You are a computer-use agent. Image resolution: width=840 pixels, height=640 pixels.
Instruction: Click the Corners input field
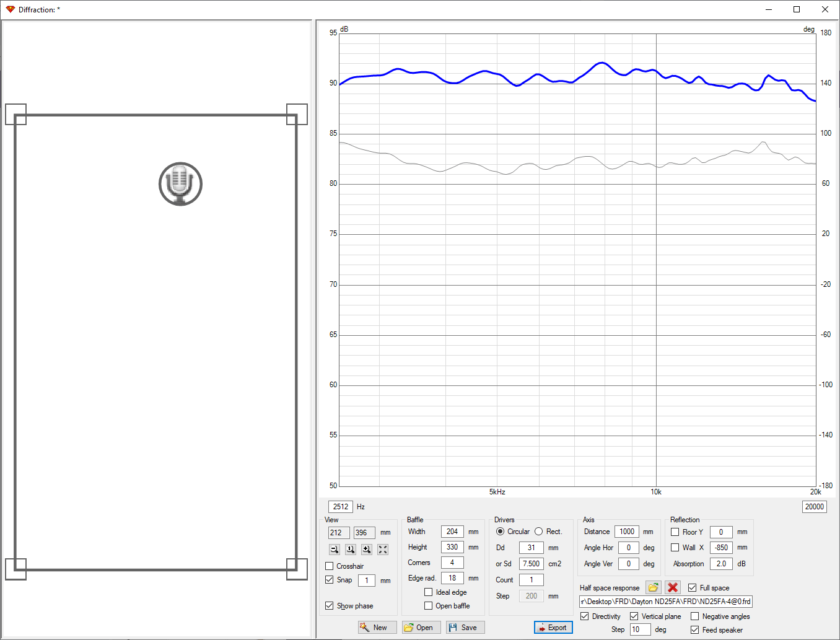point(452,563)
